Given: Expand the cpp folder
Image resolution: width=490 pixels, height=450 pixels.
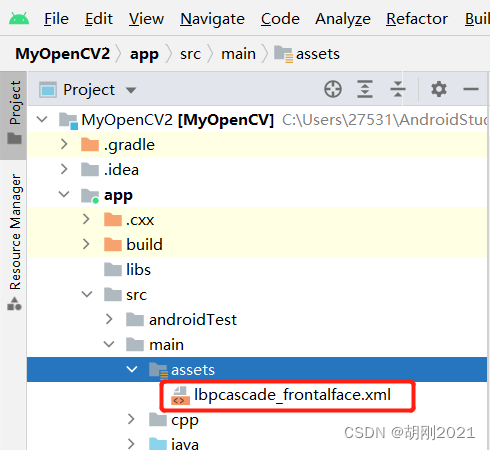Looking at the screenshot, I should [x=131, y=419].
